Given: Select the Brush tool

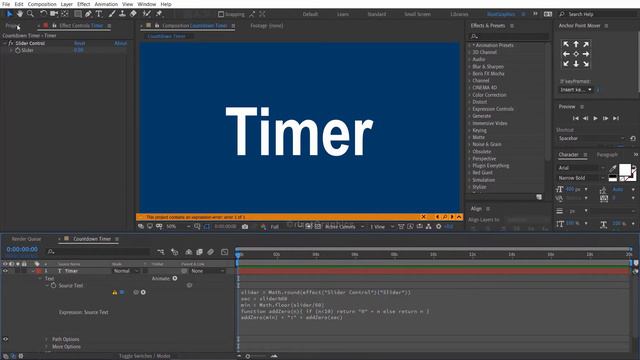Looking at the screenshot, I should pyautogui.click(x=112, y=14).
